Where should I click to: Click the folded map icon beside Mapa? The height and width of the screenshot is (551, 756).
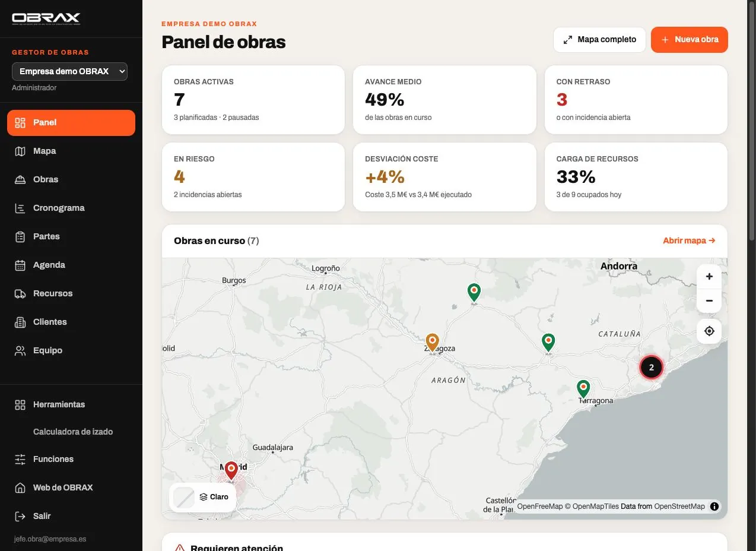coord(20,151)
